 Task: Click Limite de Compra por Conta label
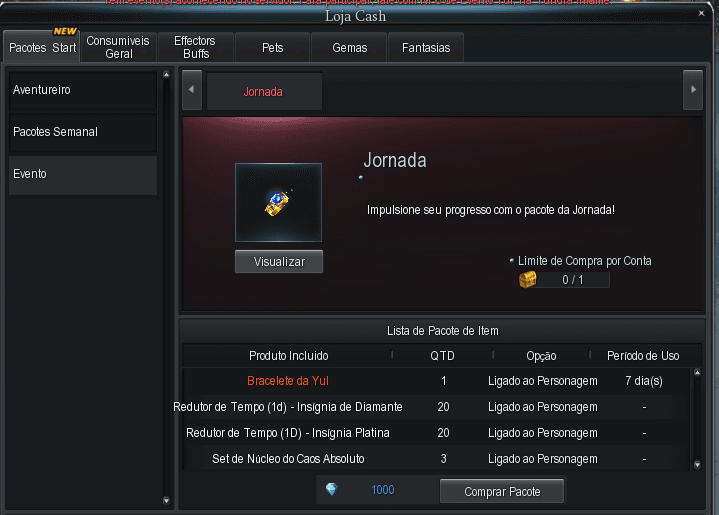pyautogui.click(x=584, y=260)
